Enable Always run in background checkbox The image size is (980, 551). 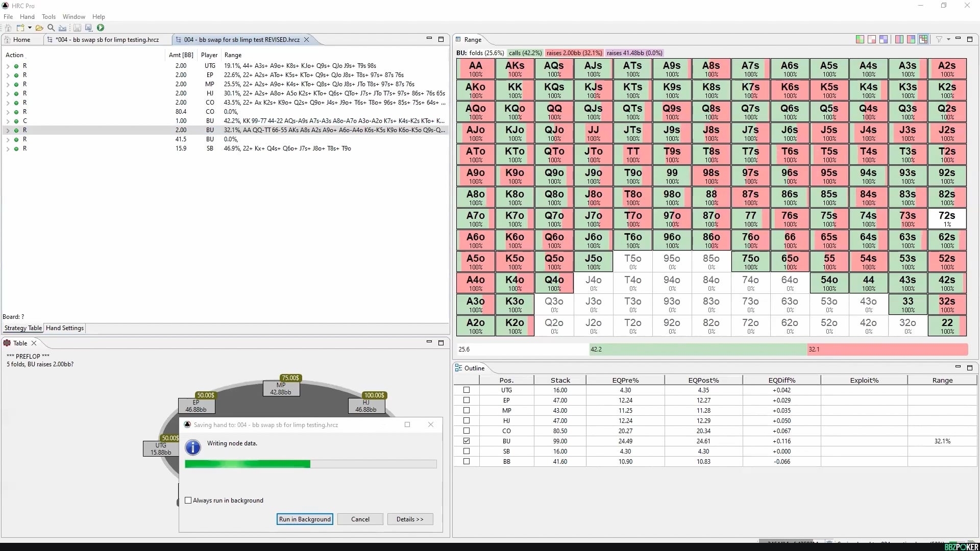(x=188, y=500)
